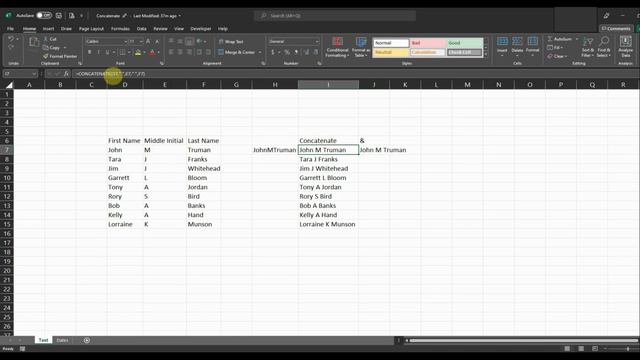This screenshot has width=640, height=360.
Task: Switch to the Formulas tab
Action: (120, 29)
